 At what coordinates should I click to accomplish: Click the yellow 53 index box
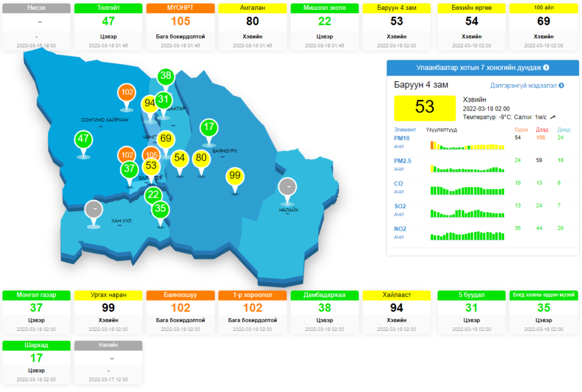pos(425,108)
